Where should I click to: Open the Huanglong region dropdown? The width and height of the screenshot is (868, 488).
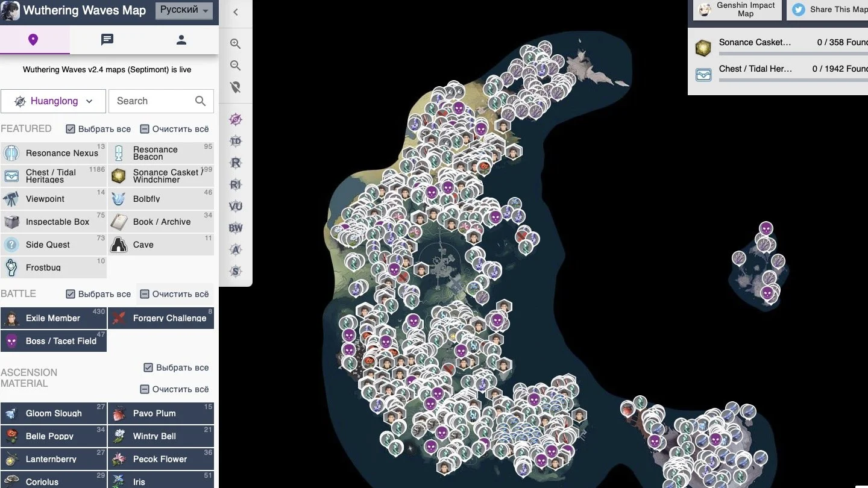tap(54, 101)
